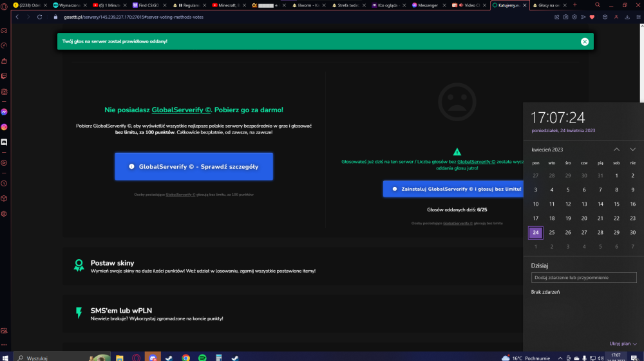
Task: Click the search tabs magnifier icon
Action: coord(598,5)
